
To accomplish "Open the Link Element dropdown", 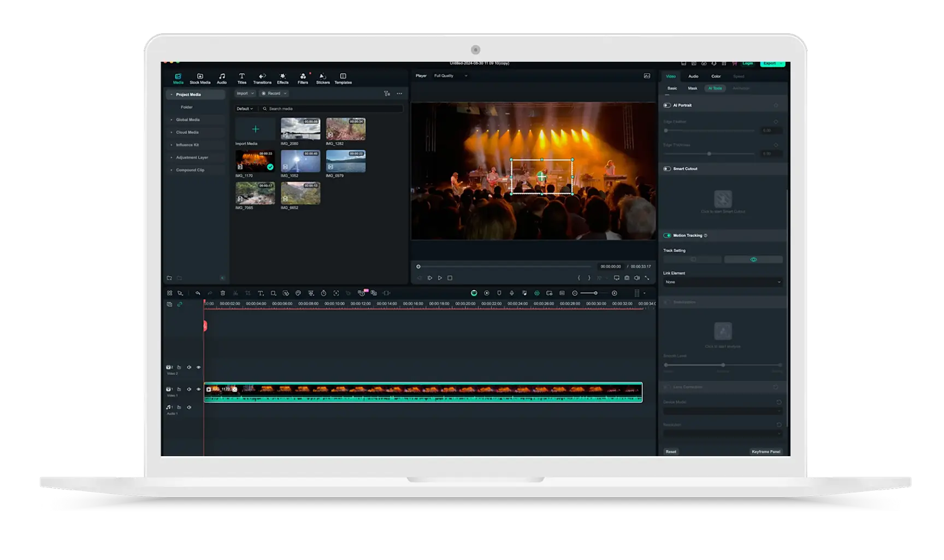I will [x=723, y=282].
